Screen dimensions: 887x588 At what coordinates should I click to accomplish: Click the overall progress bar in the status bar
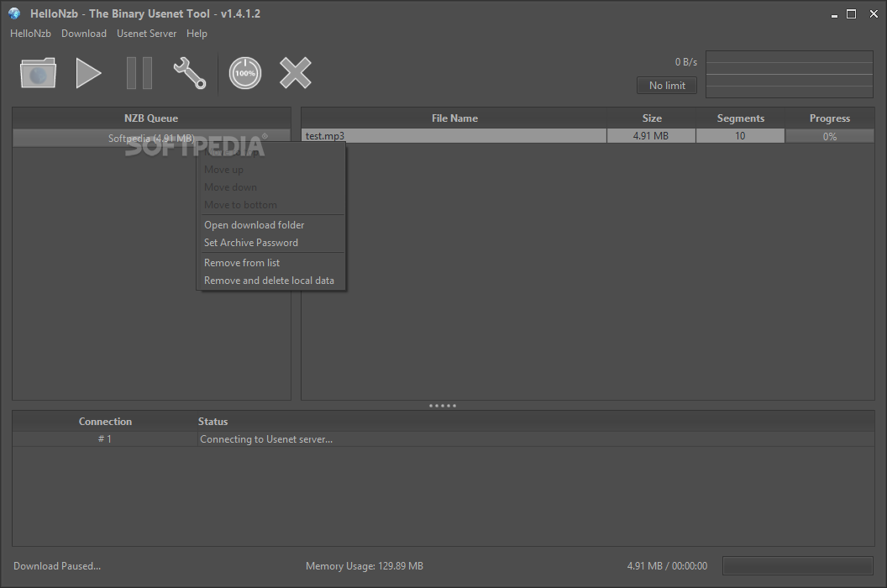[x=798, y=566]
